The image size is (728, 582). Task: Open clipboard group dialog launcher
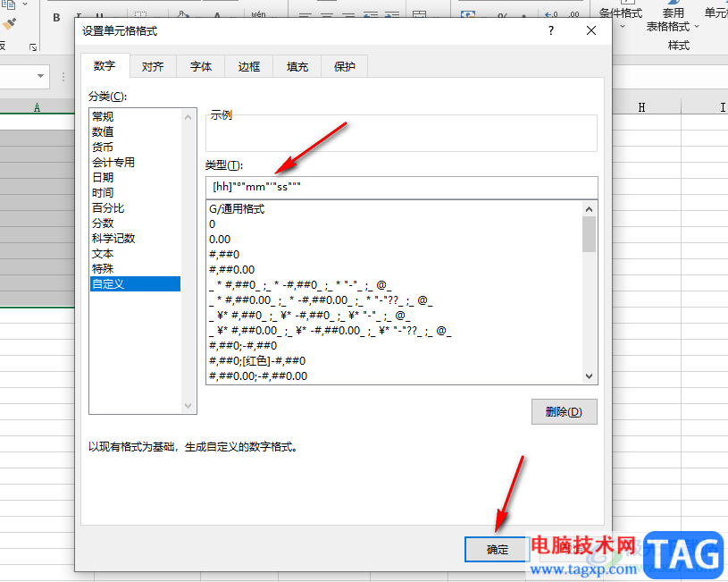33,47
